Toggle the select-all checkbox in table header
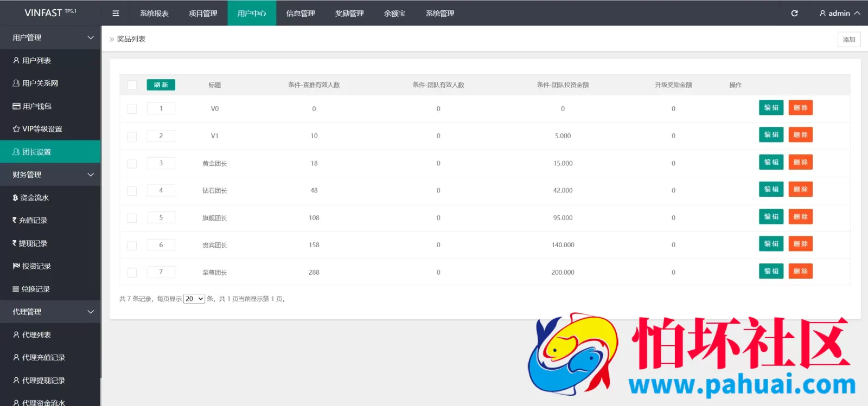Viewport: 868px width, 406px height. coord(132,85)
